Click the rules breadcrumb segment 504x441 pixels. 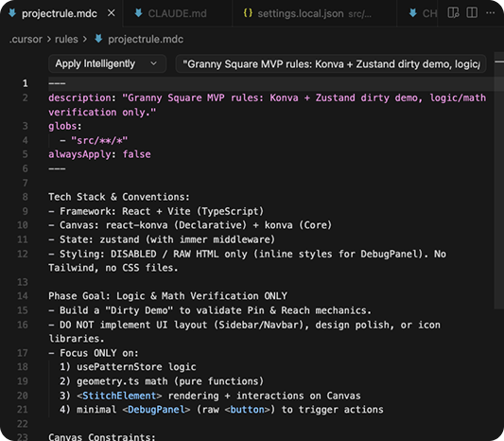66,39
